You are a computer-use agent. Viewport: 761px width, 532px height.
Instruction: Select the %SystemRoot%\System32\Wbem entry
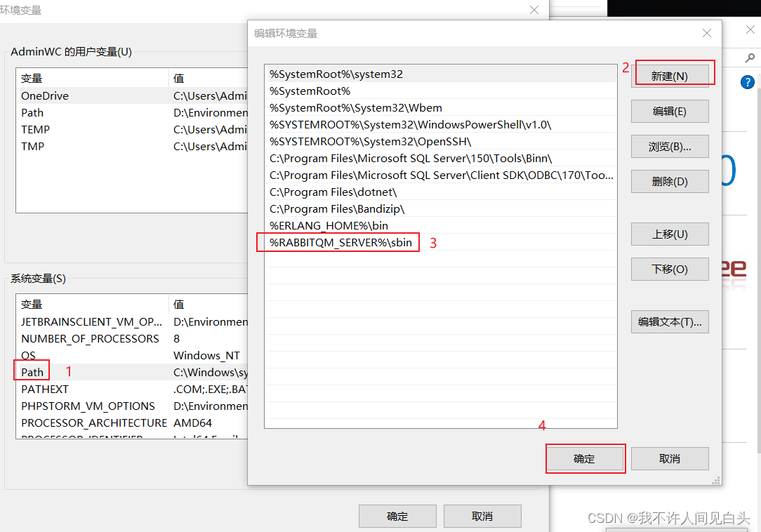441,108
